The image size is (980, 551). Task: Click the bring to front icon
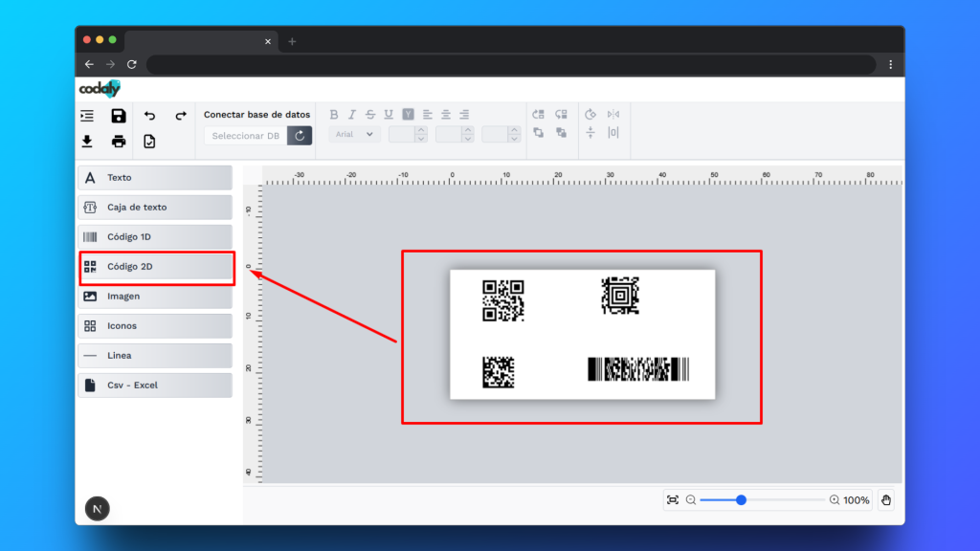538,132
